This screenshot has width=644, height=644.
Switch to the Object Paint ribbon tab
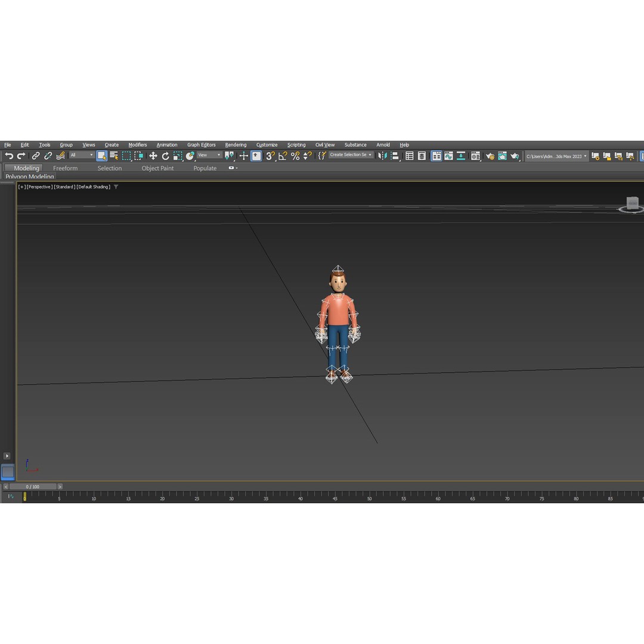pyautogui.click(x=157, y=168)
